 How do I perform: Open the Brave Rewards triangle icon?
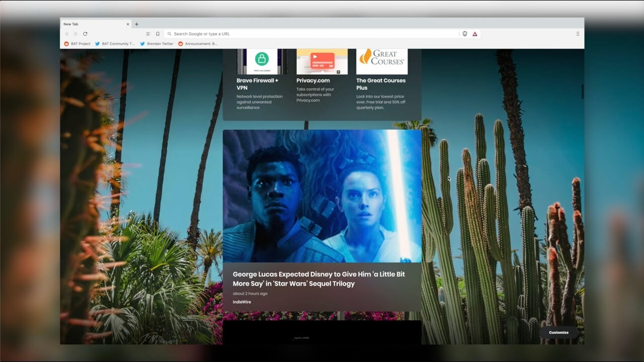coord(474,34)
